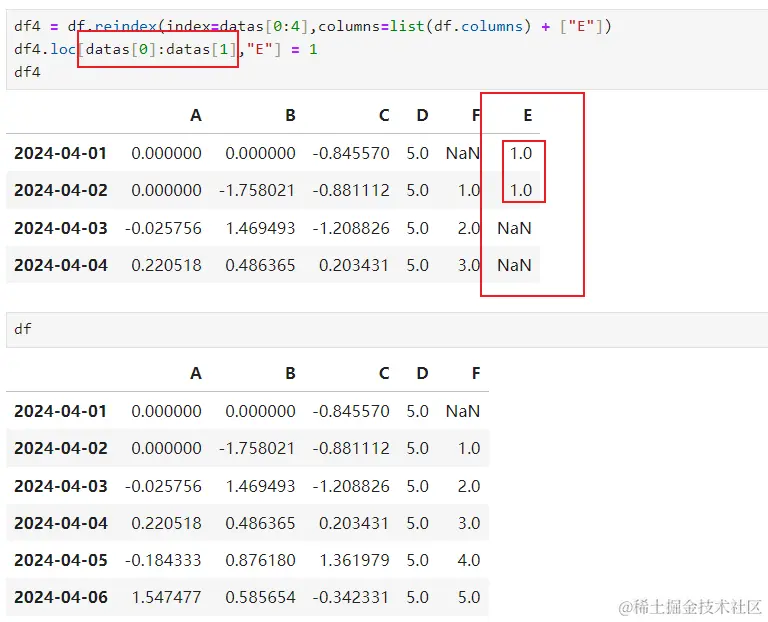Click the value 1.547477 in df table

[167, 598]
